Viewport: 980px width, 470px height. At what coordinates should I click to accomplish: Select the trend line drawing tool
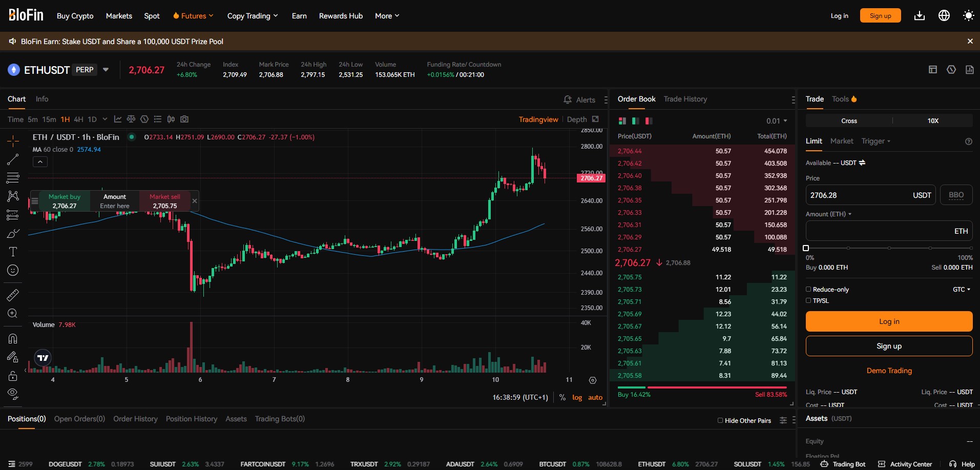(x=13, y=159)
